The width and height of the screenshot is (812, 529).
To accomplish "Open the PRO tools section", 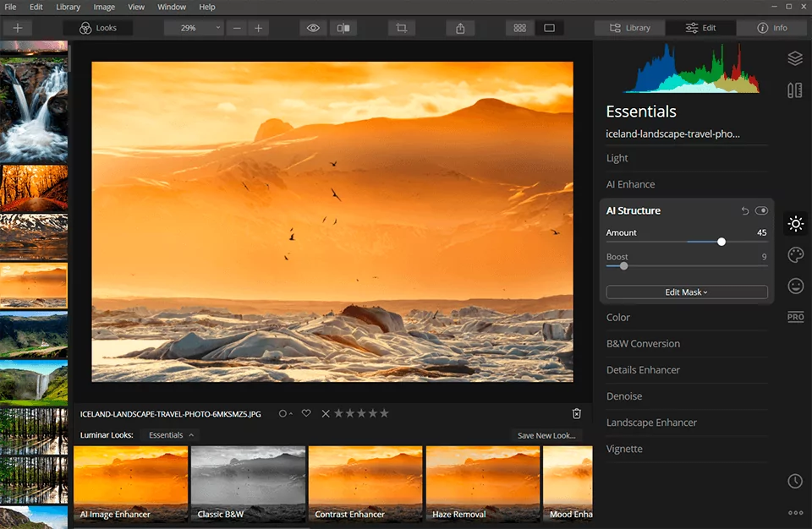I will click(x=795, y=317).
